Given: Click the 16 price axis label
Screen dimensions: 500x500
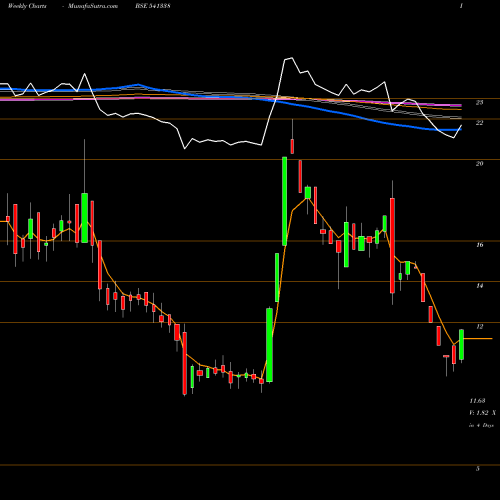Looking at the screenshot, I should [x=479, y=245].
